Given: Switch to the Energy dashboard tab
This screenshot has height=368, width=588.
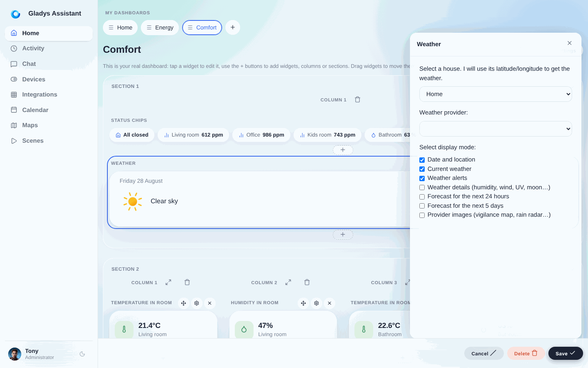Looking at the screenshot, I should point(160,27).
